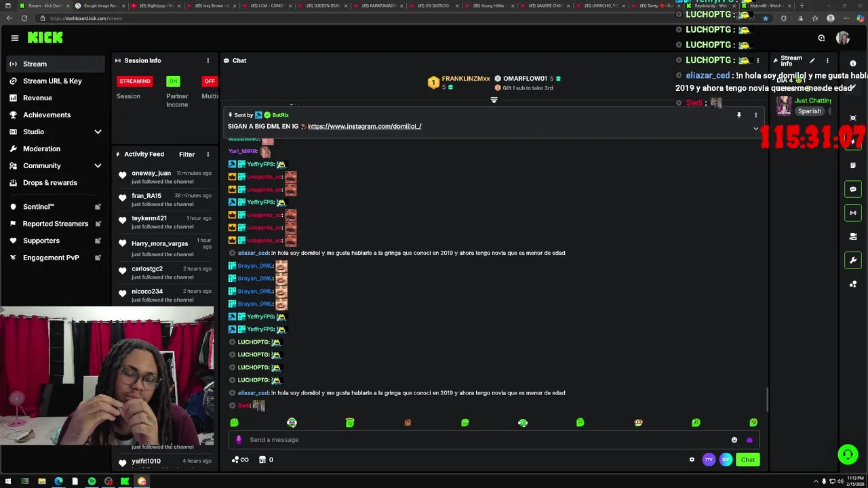Click the Just Chatting category
Image resolution: width=868 pixels, height=488 pixels.
pos(812,101)
